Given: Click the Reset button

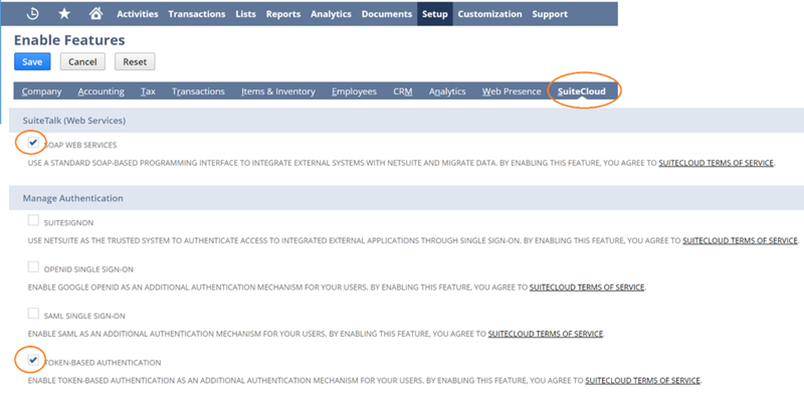Looking at the screenshot, I should (135, 62).
